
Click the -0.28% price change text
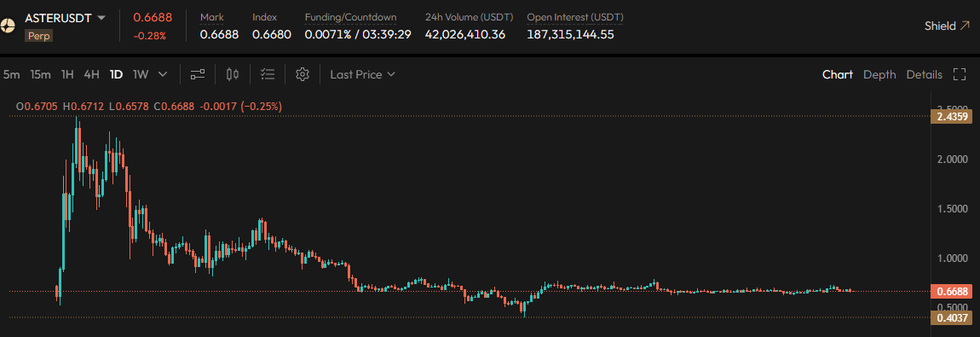click(x=149, y=37)
